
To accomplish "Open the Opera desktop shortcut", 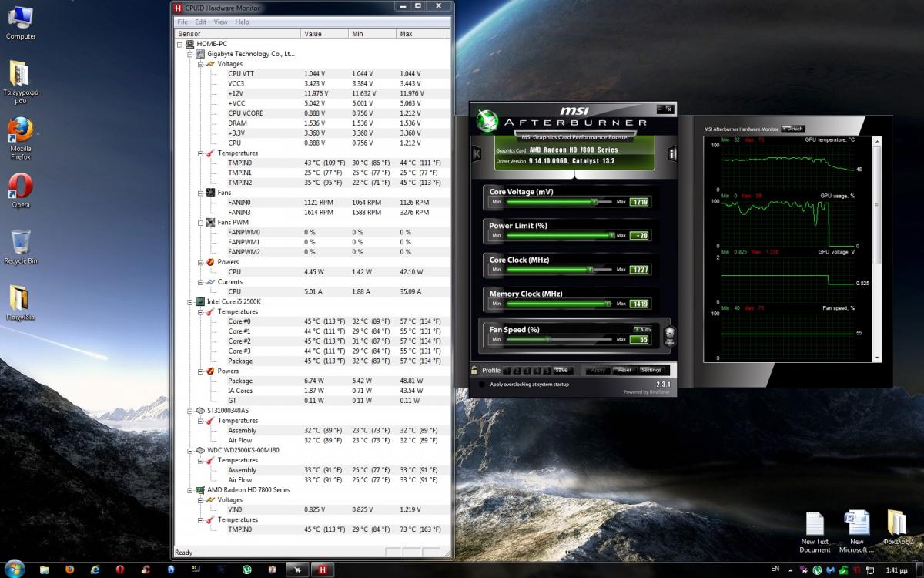I will (21, 190).
